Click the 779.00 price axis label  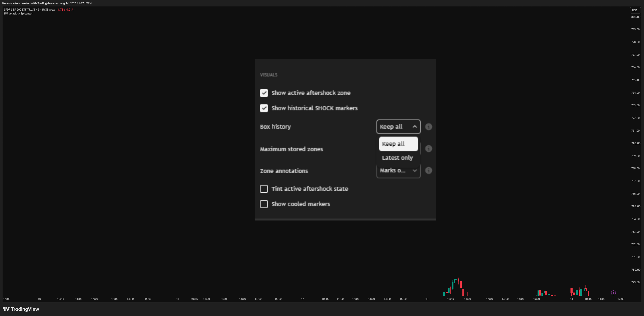click(635, 282)
